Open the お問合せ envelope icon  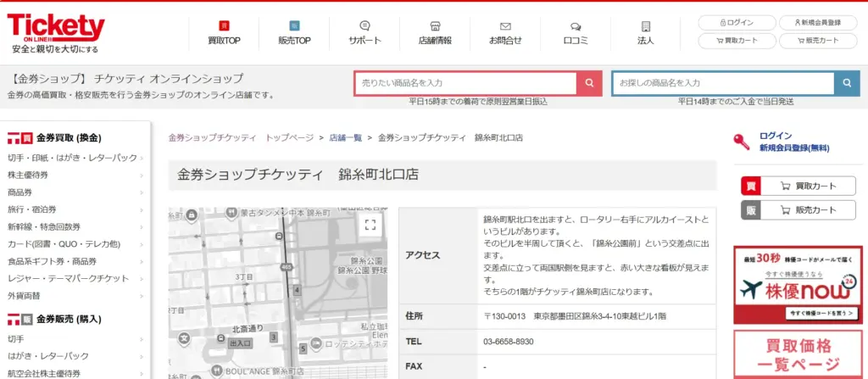[505, 26]
